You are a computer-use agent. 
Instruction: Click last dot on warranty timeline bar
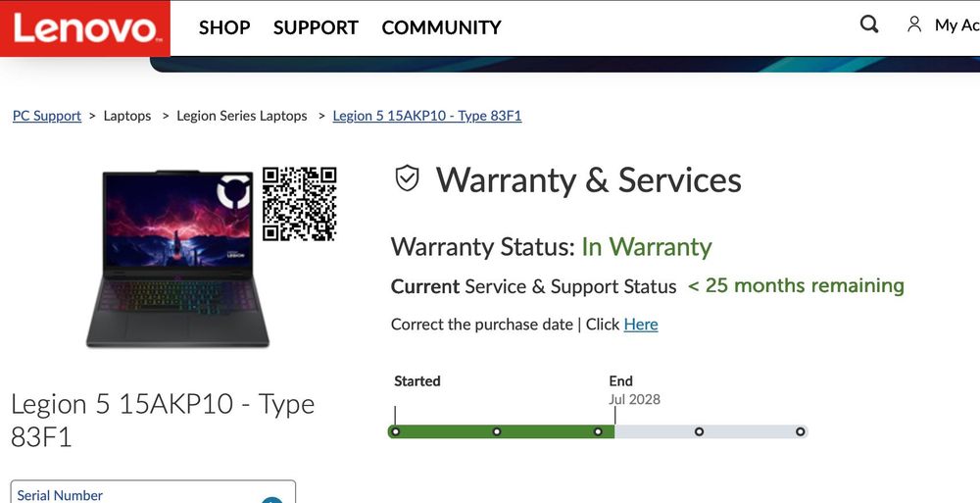[800, 431]
